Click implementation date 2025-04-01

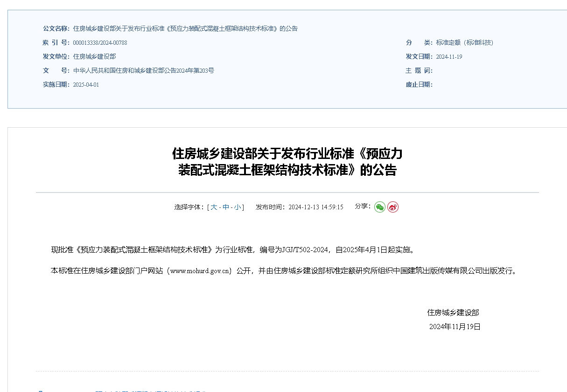86,85
